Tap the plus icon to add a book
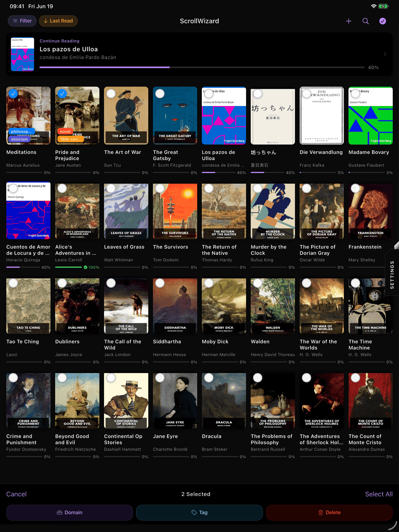The width and height of the screenshot is (399, 532). (348, 21)
